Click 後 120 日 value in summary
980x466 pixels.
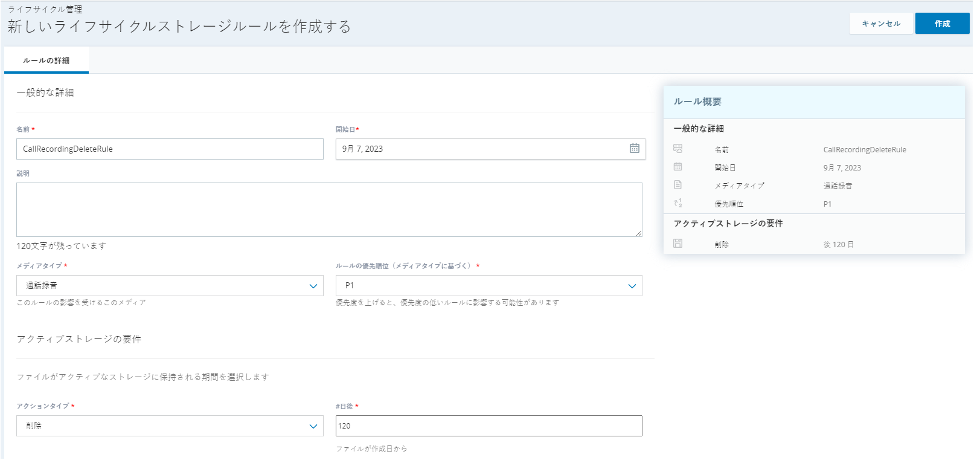click(x=839, y=245)
